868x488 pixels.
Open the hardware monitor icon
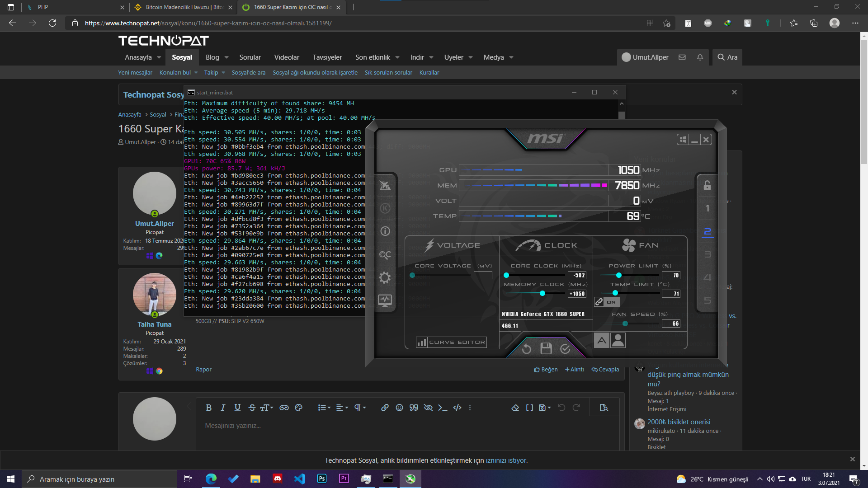(385, 300)
